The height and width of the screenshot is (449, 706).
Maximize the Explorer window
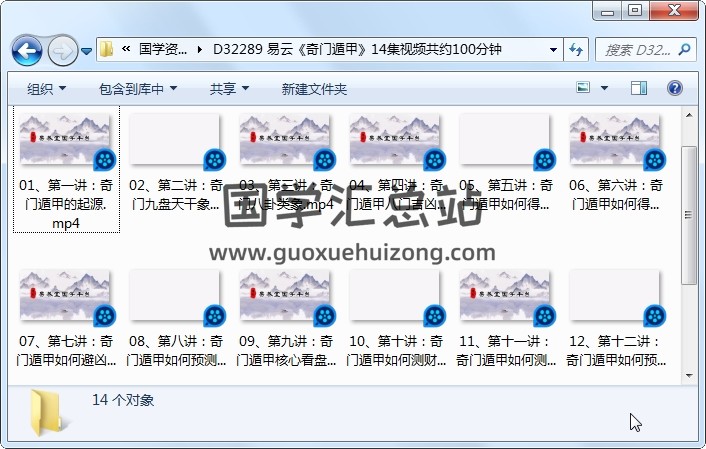pos(635,11)
